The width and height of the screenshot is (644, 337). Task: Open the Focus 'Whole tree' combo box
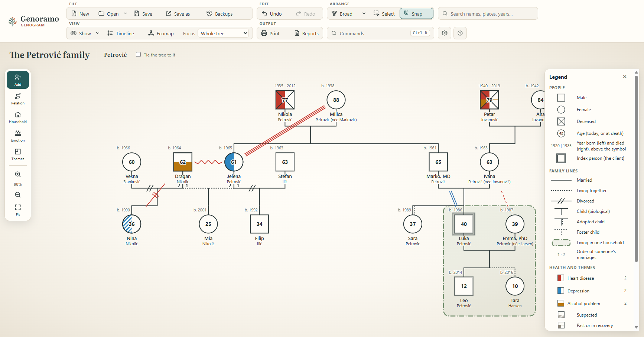[x=224, y=33]
